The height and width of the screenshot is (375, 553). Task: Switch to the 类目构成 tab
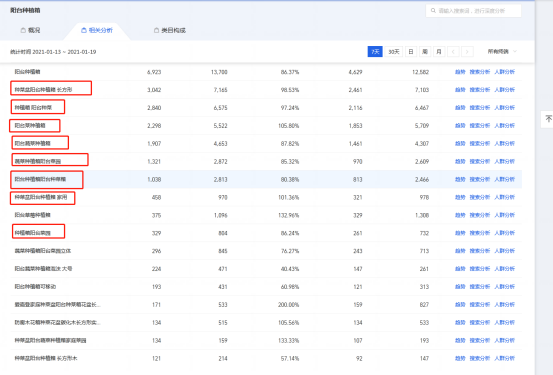coord(170,30)
